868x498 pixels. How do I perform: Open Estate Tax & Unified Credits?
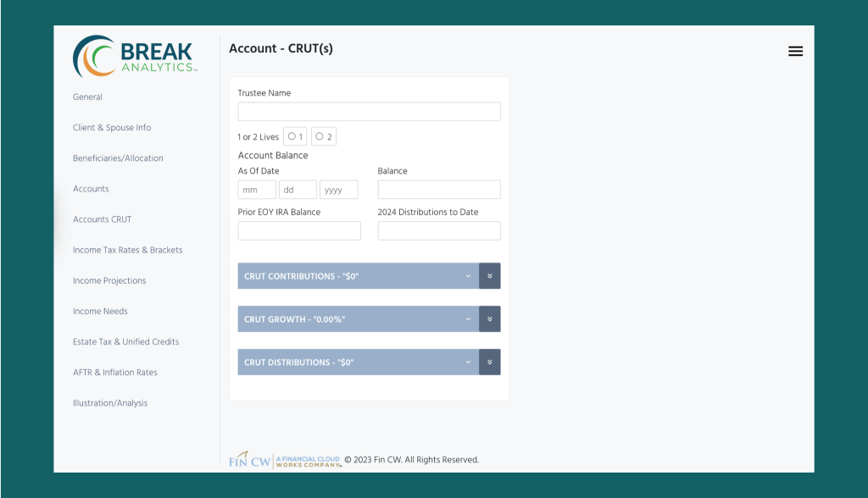click(126, 342)
